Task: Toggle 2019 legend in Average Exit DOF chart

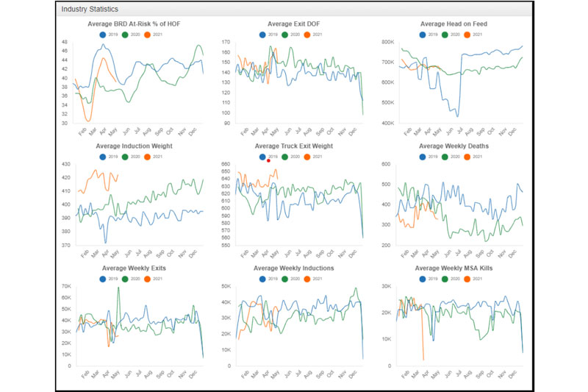Action: pyautogui.click(x=268, y=35)
